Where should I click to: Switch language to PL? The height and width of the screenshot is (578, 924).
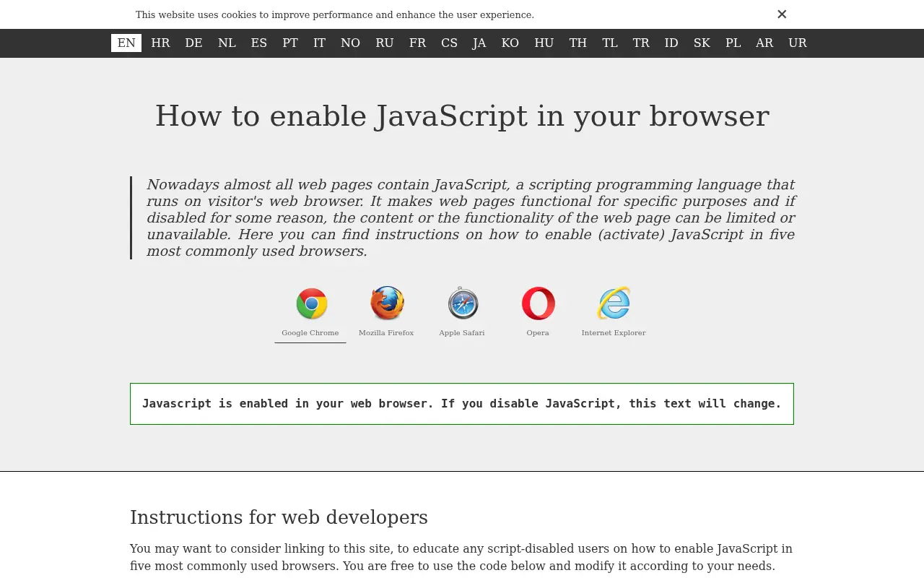tap(733, 43)
